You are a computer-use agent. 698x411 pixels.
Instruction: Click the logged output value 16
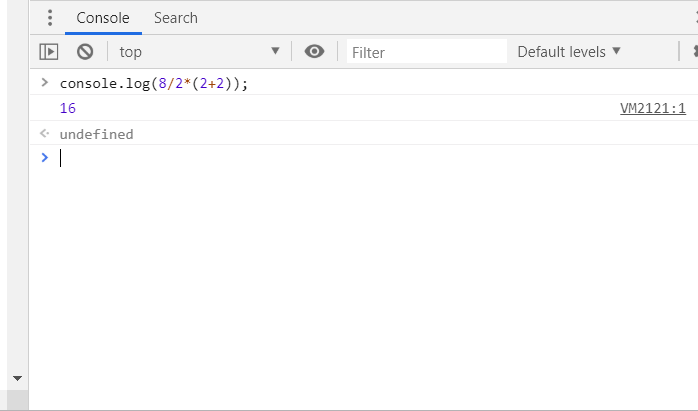pos(68,108)
